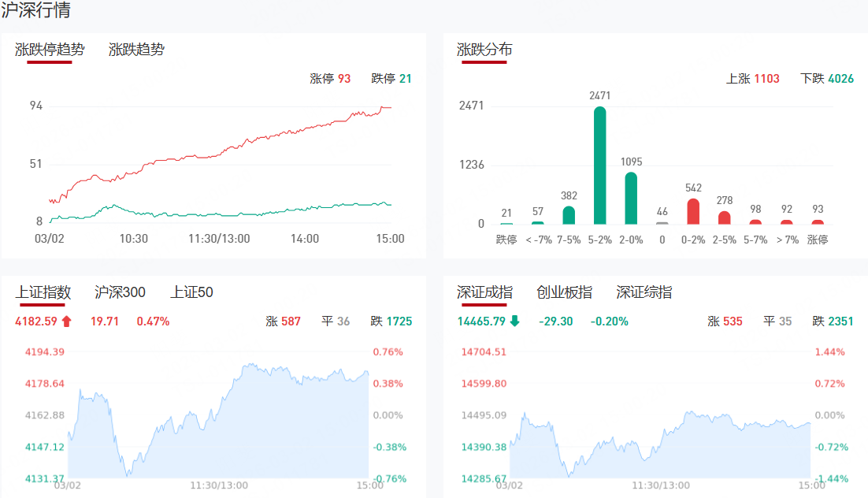This screenshot has height=498, width=868.
Task: Open the 沪深300 index tab
Action: coord(120,292)
